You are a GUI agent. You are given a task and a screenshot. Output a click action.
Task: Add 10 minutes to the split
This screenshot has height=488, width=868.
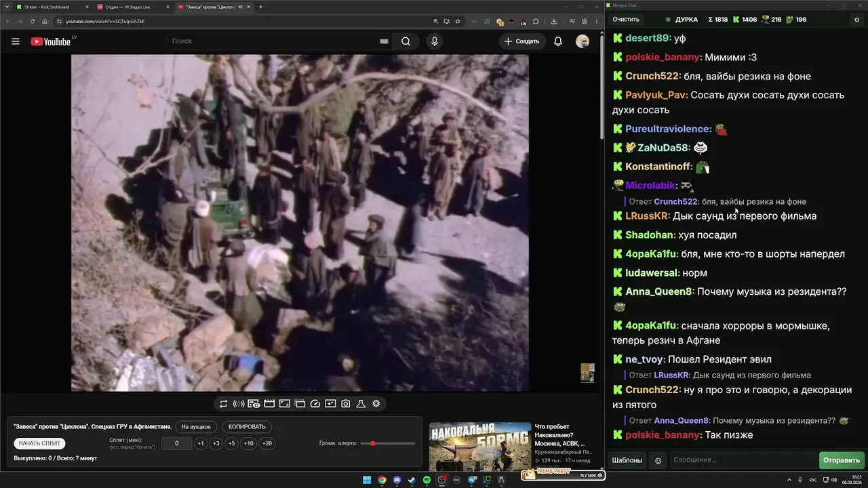point(249,443)
